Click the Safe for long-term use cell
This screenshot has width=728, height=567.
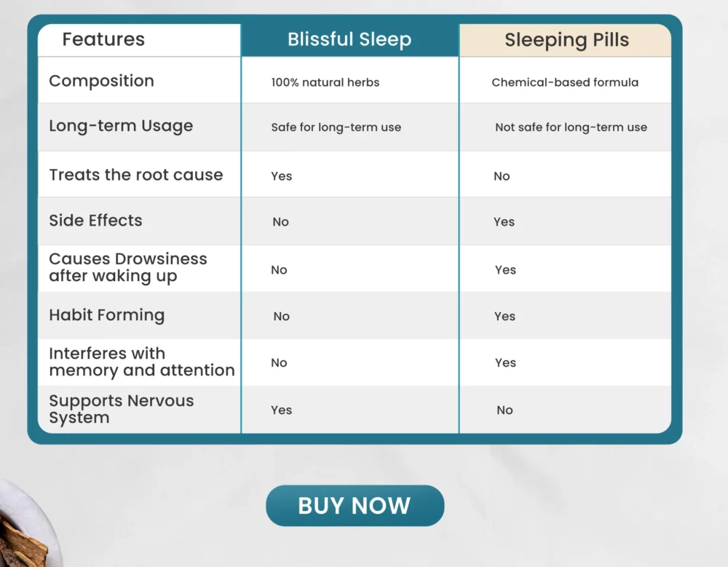pyautogui.click(x=336, y=127)
